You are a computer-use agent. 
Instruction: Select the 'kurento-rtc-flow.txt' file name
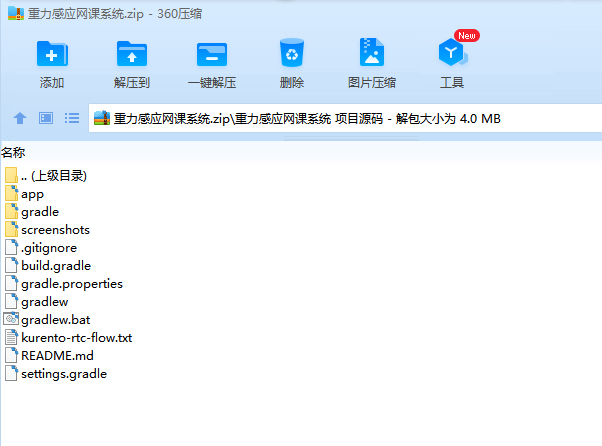point(76,337)
